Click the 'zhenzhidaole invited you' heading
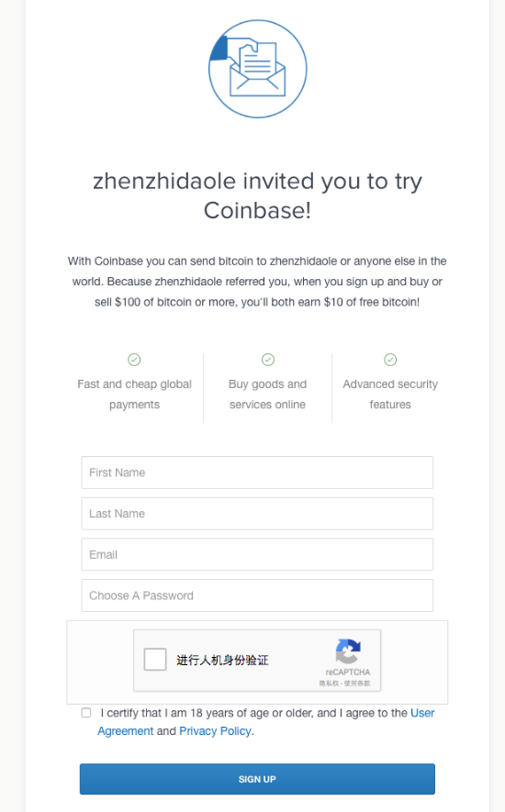 (257, 195)
